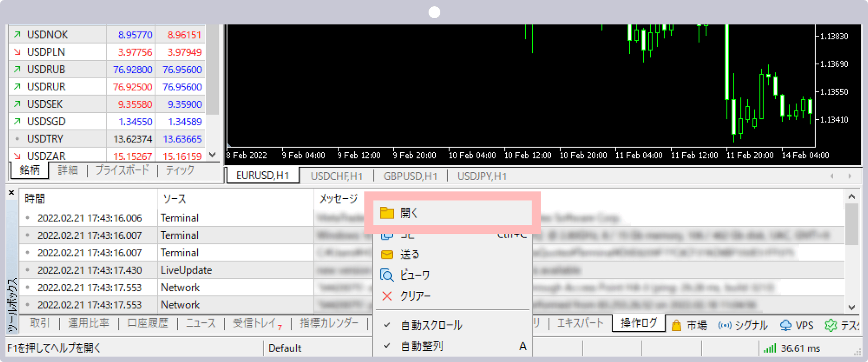Select the LiveUpdate log entry
The height and width of the screenshot is (362, 868).
point(432,270)
